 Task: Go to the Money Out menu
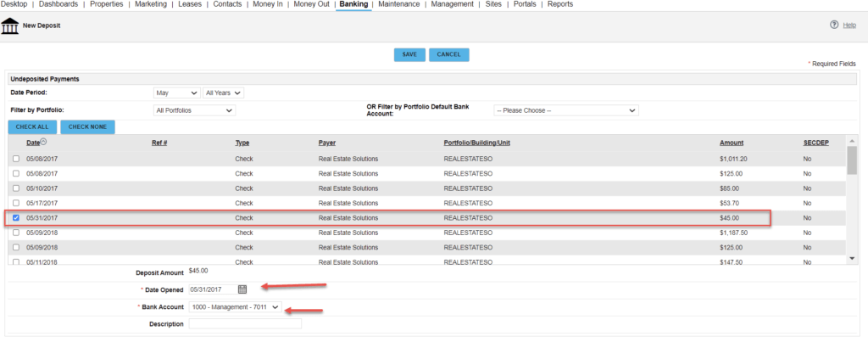coord(312,4)
